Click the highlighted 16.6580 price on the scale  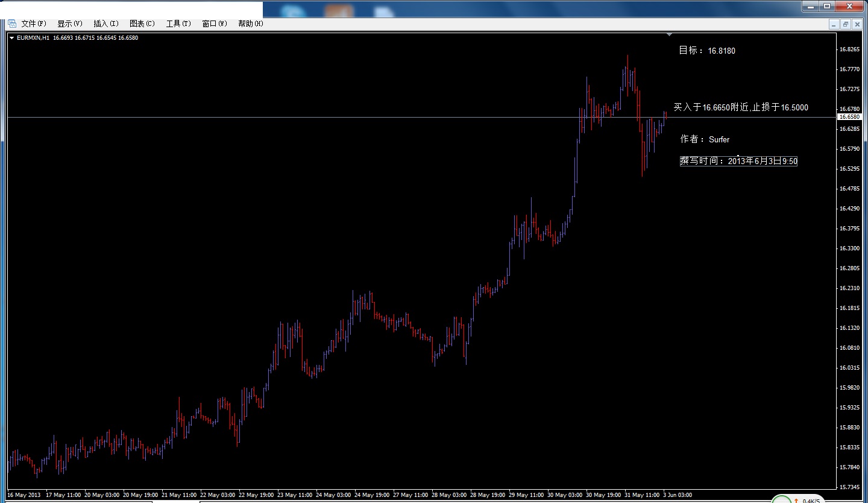851,116
